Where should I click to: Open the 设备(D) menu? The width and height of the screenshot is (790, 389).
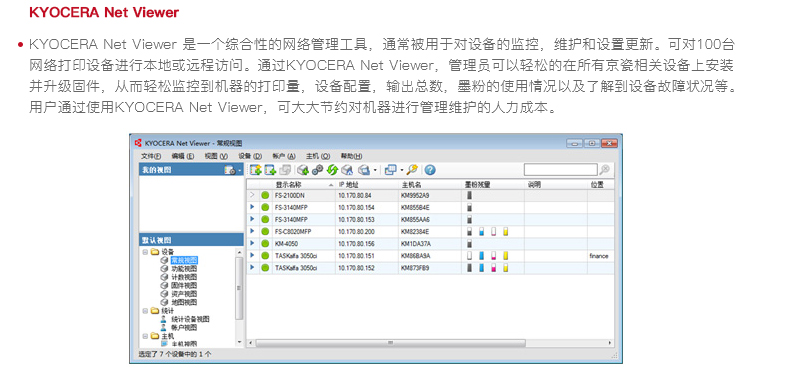tap(250, 156)
